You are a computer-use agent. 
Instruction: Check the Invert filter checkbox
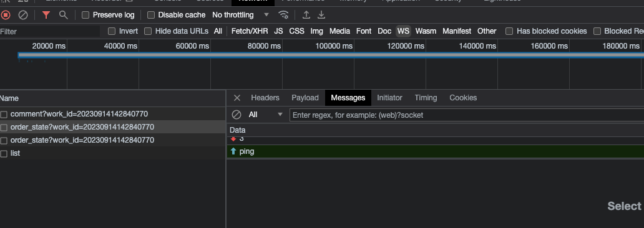coord(112,31)
